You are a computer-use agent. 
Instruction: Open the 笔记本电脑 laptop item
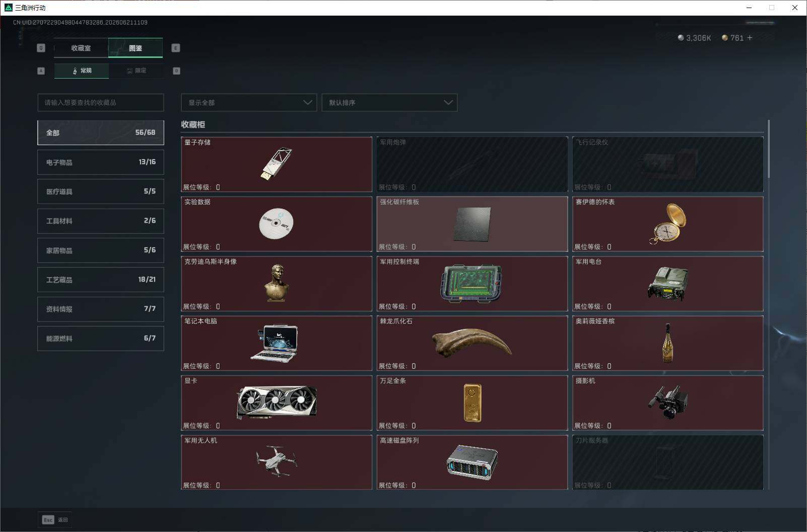(x=277, y=343)
